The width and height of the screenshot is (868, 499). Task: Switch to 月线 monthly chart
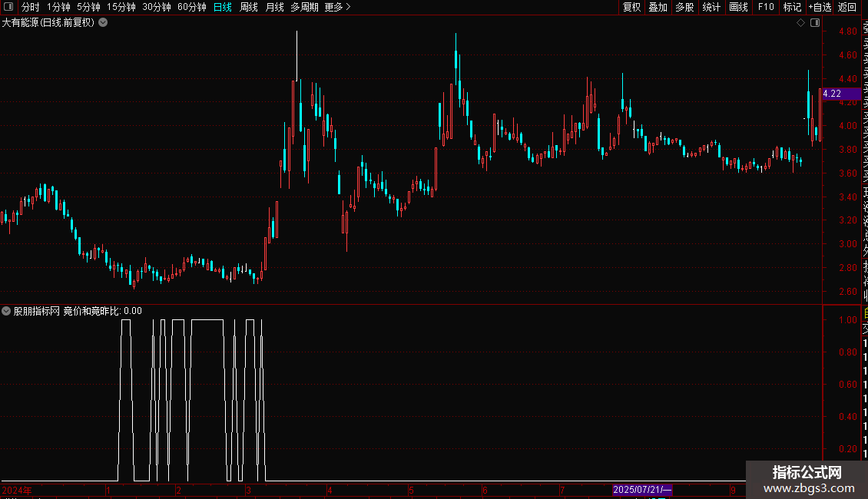[274, 7]
